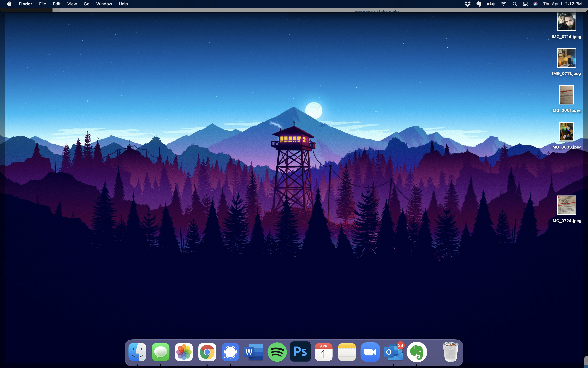The image size is (588, 368).
Task: Launch Zoom from the Dock
Action: (x=370, y=352)
